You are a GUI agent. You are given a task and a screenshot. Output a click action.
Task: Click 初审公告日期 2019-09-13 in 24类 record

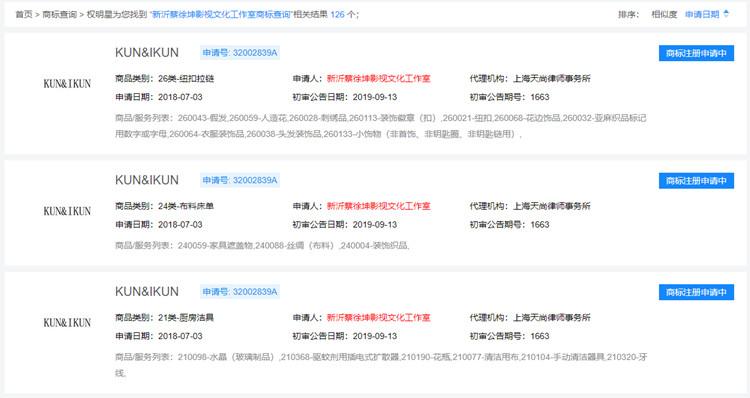tap(345, 224)
